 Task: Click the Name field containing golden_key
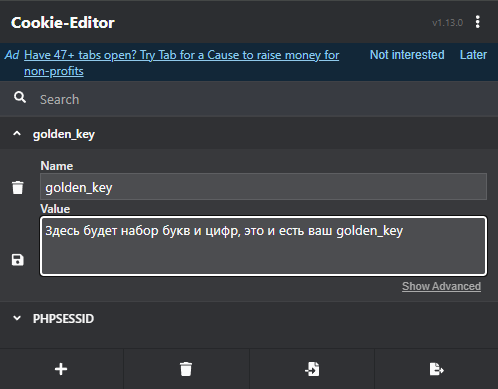point(263,187)
